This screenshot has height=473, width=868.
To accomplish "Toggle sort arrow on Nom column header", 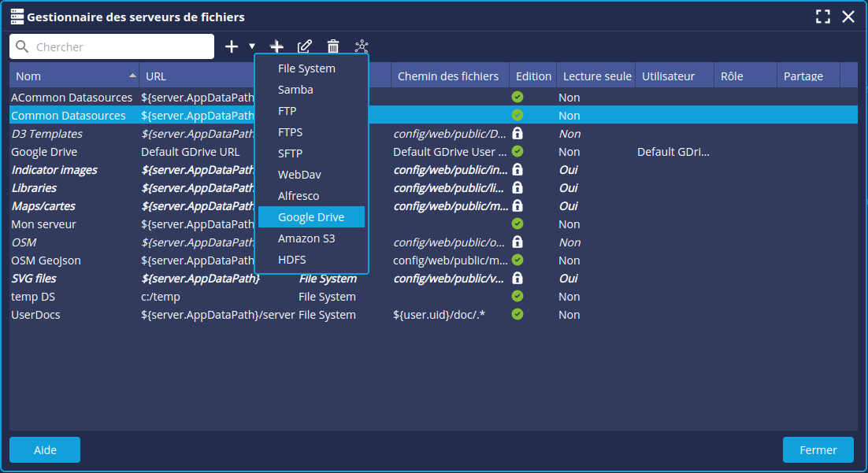I will (132, 76).
